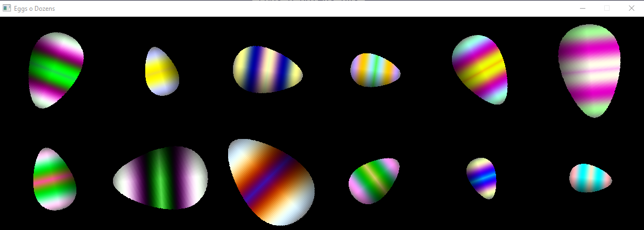
Task: Click the small yellow and lavender egg
Action: (x=162, y=71)
